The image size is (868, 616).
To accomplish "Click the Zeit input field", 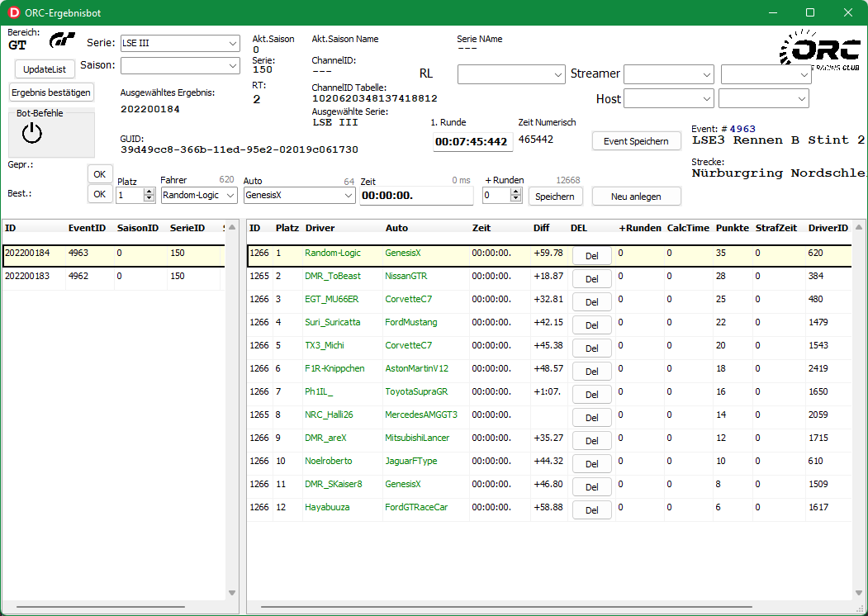I will [415, 196].
